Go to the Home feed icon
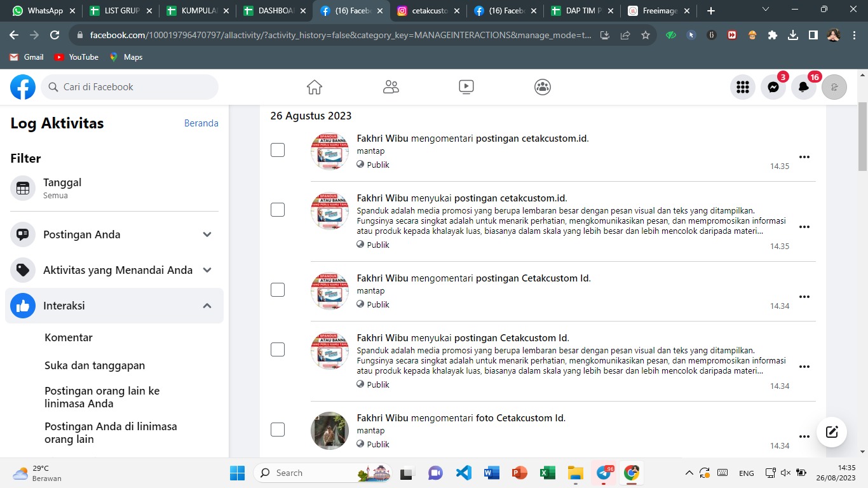868x488 pixels. click(x=315, y=87)
